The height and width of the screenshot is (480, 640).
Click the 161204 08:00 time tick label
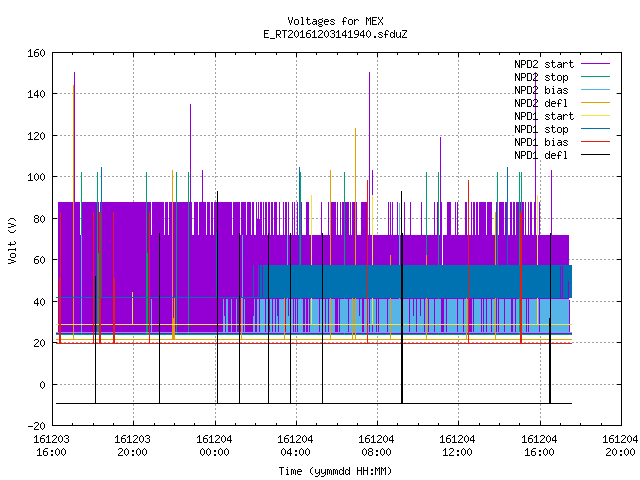pyautogui.click(x=376, y=446)
